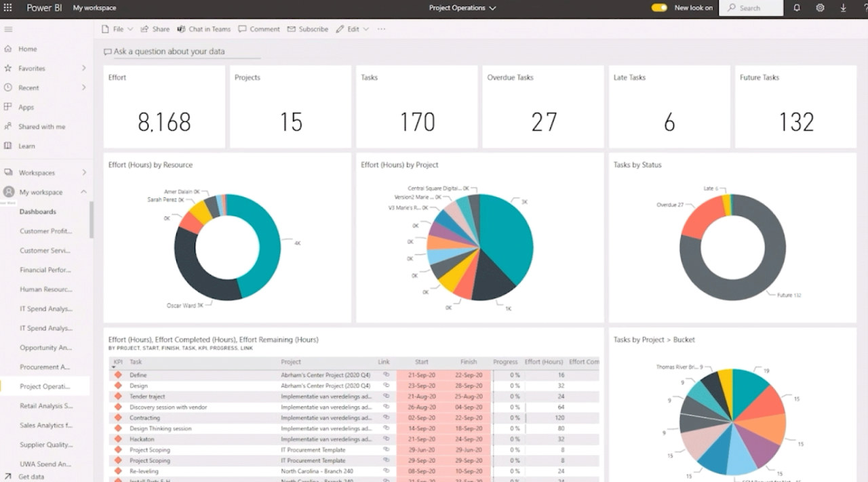
Task: Open the help question mark icon
Action: pos(864,7)
